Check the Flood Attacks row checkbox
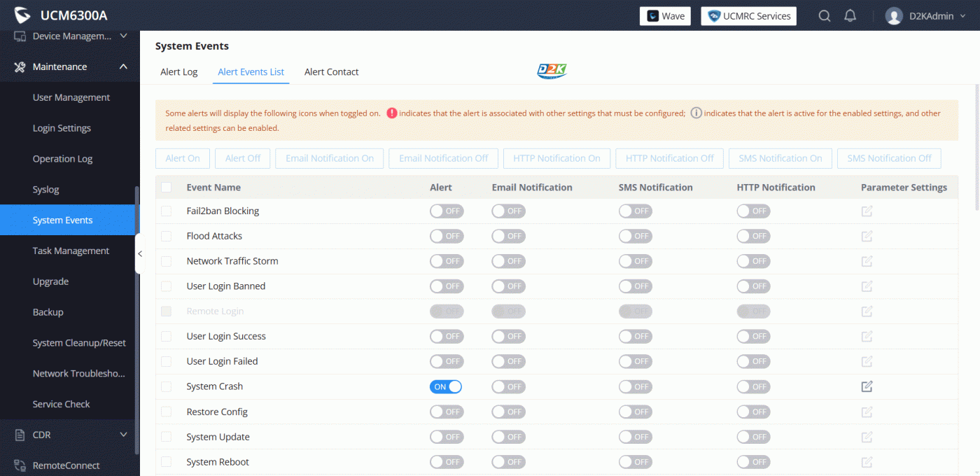 tap(166, 236)
